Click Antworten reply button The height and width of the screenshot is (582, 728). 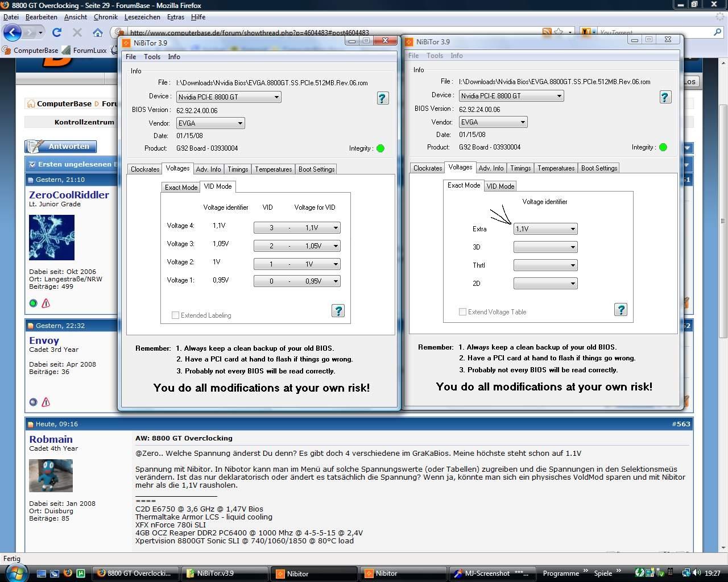(61, 147)
